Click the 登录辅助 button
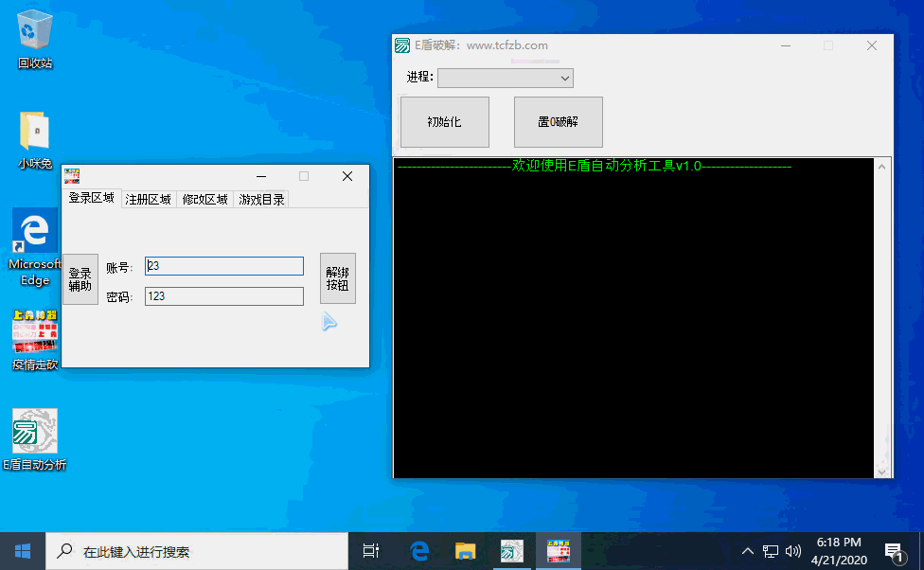Screen dimensions: 924x570 pyautogui.click(x=80, y=279)
